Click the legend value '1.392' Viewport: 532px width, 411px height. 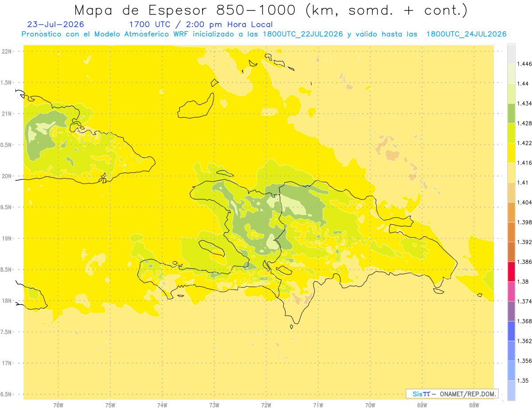point(524,242)
